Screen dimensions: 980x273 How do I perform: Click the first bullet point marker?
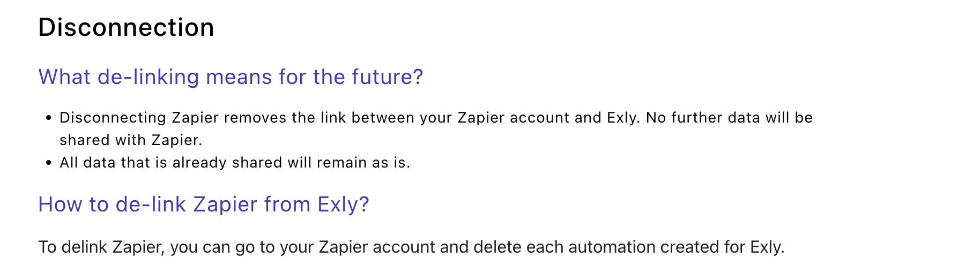49,118
